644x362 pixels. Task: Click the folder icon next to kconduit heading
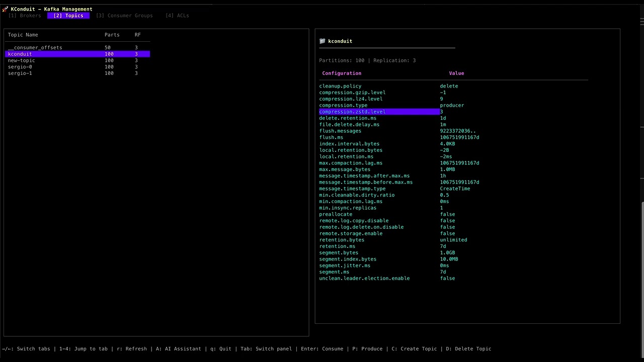[x=322, y=41]
